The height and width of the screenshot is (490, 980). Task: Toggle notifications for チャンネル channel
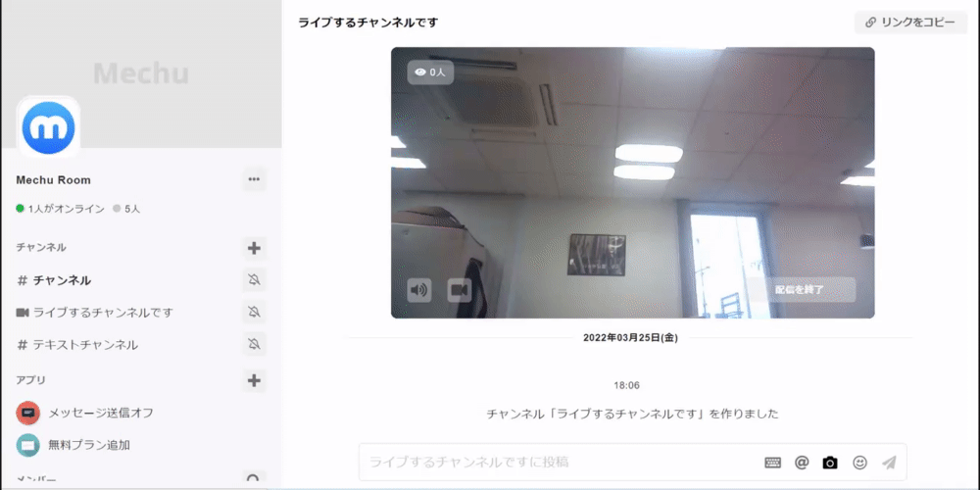click(254, 280)
